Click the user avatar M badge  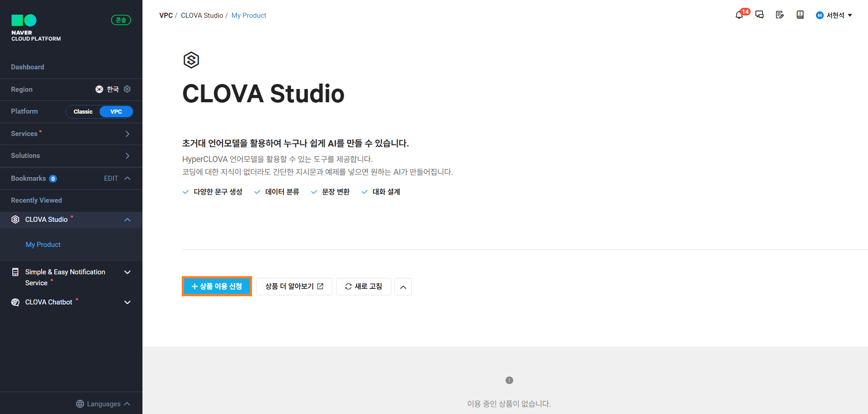pos(820,16)
